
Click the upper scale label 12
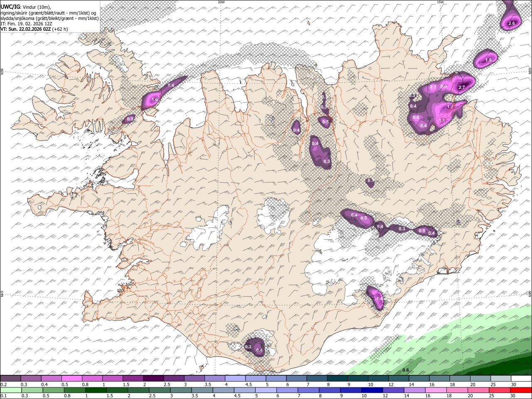pos(391,384)
